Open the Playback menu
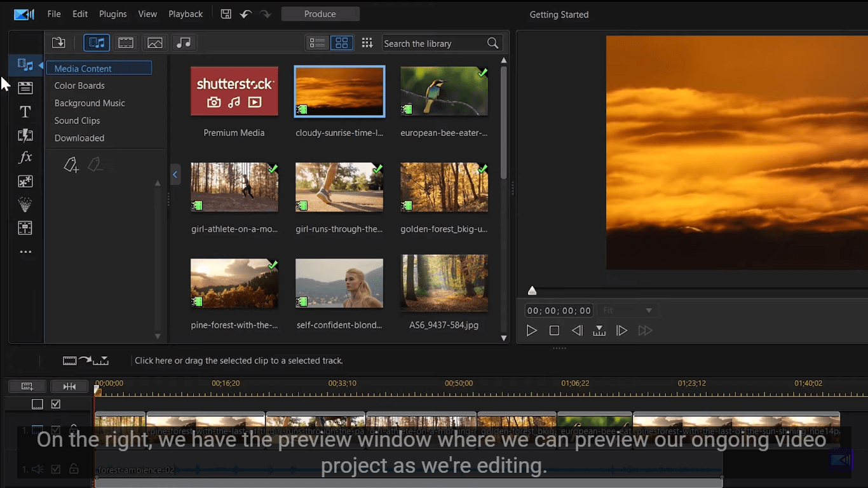This screenshot has width=868, height=488. pos(186,14)
